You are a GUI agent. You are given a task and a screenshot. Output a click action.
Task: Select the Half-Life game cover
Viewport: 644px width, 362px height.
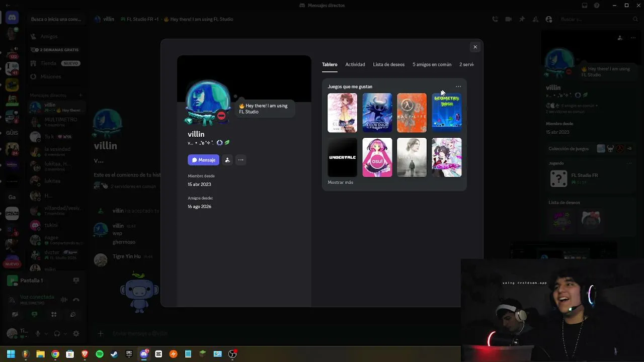click(x=412, y=113)
